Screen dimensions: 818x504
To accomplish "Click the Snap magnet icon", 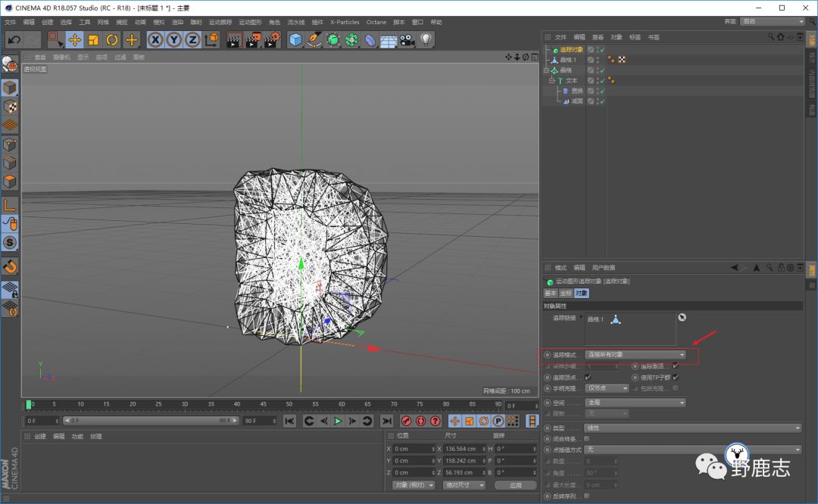I will (x=10, y=266).
